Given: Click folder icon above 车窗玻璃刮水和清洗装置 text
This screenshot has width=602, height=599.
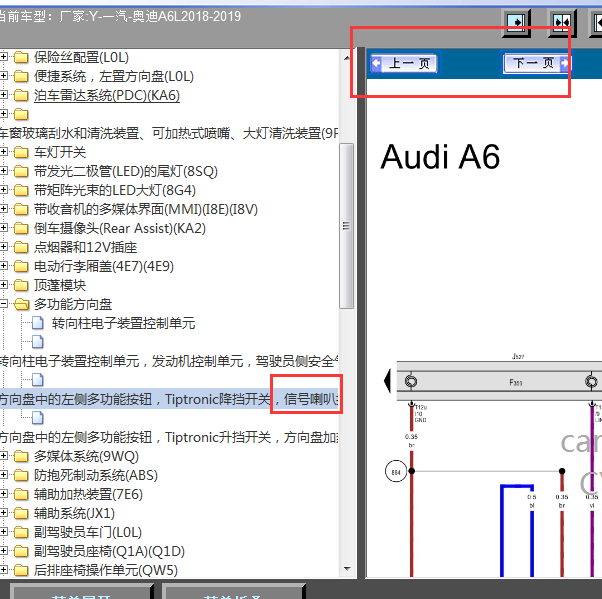Looking at the screenshot, I should [x=21, y=114].
